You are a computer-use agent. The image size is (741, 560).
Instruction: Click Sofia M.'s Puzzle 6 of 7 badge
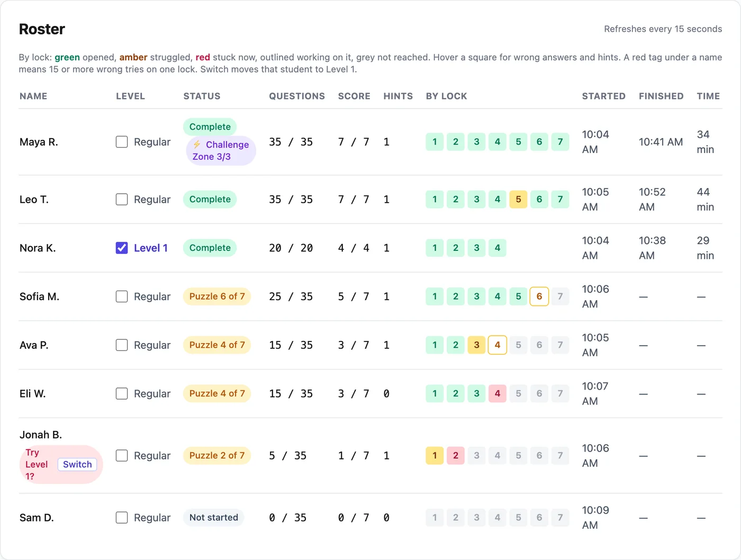[217, 296]
